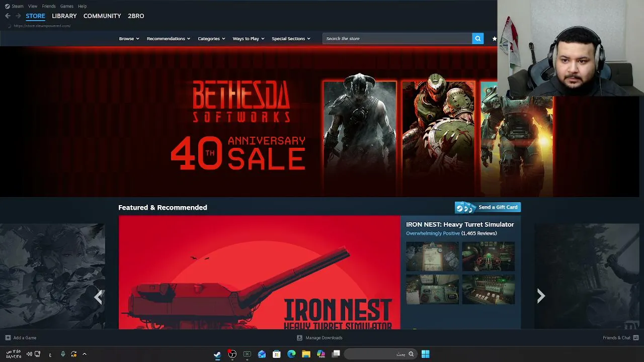
Task: Click in the Search the store field
Action: pyautogui.click(x=397, y=39)
